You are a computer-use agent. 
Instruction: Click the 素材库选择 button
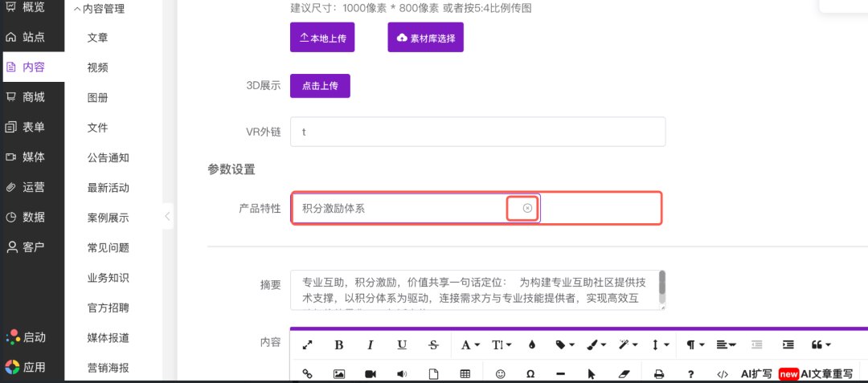425,38
